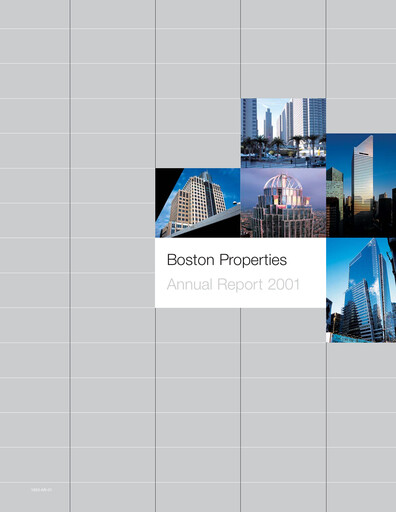Viewport: 396px width, 512px height.
Task: Select the photo of the pink domed tower
Action: pyautogui.click(x=283, y=203)
